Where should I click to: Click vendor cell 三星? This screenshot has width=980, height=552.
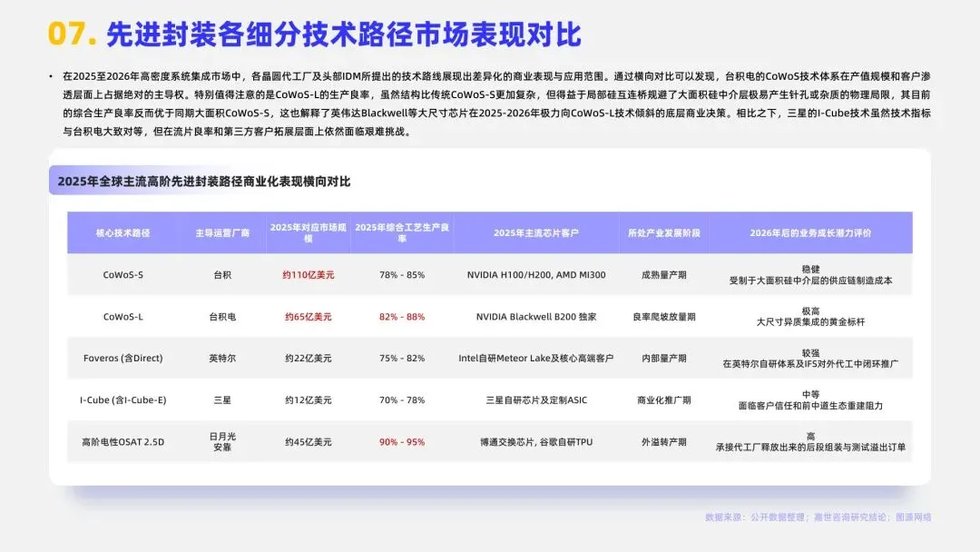(222, 400)
